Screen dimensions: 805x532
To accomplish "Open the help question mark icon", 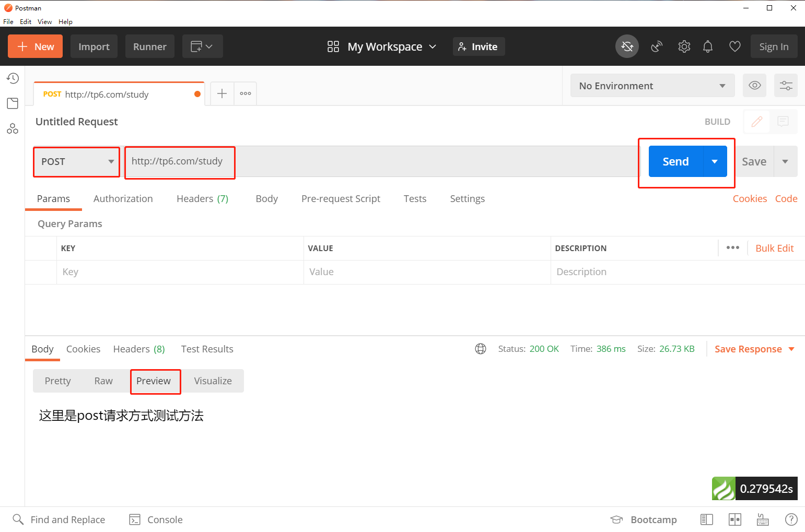I will coord(791,519).
